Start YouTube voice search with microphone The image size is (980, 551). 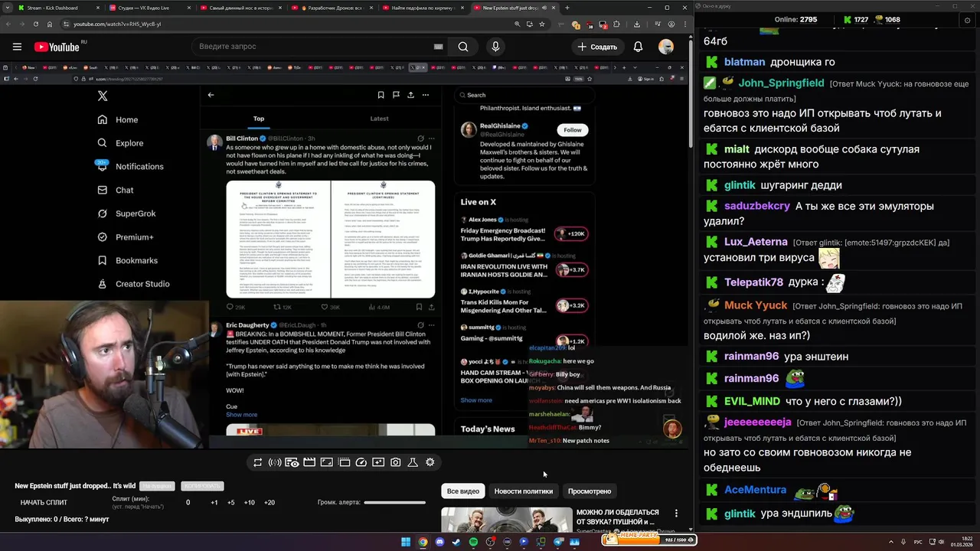point(495,47)
